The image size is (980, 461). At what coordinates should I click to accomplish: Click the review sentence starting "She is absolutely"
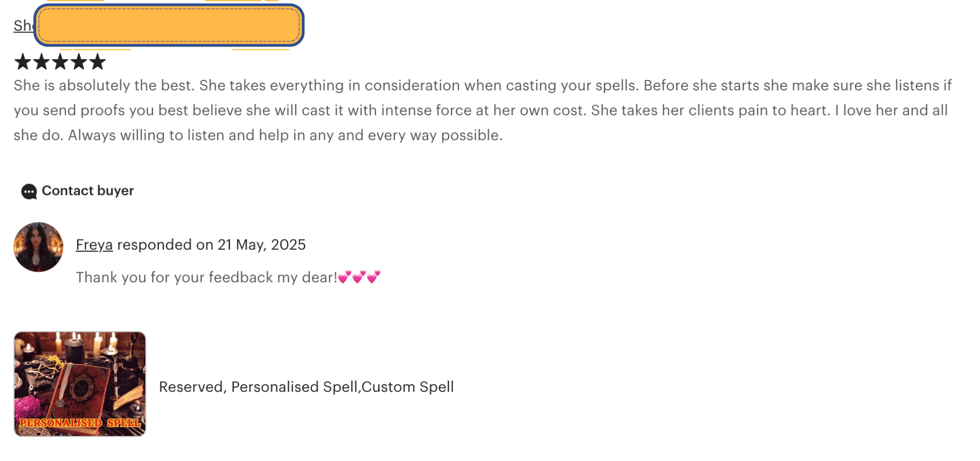coord(104,85)
